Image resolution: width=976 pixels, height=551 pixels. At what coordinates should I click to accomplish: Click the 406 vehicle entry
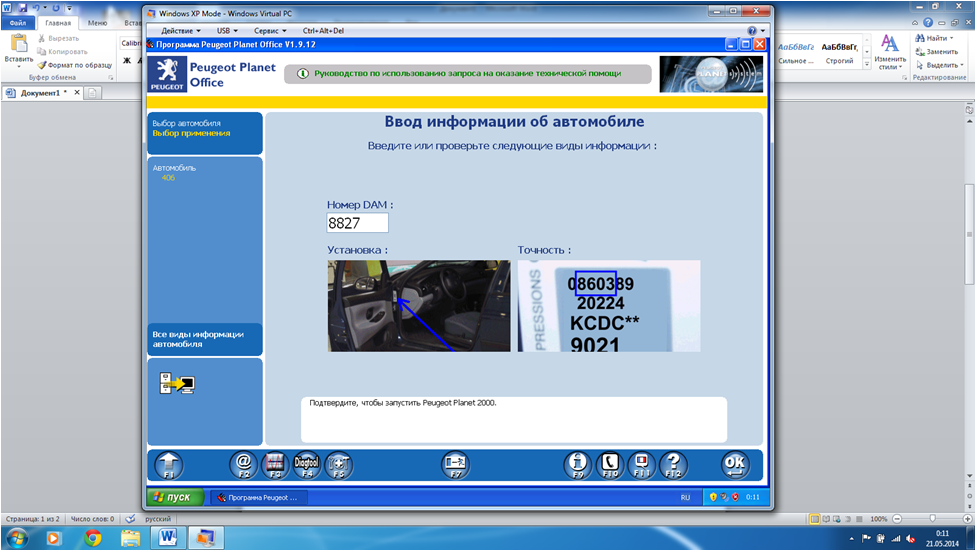point(168,178)
